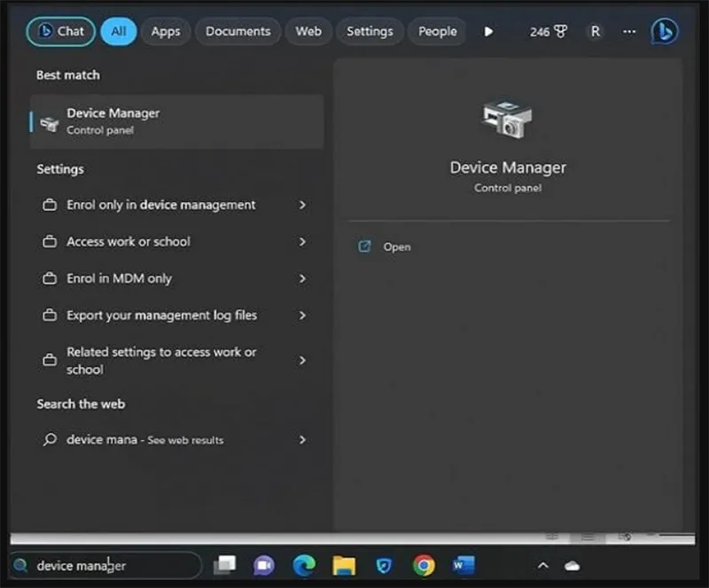
Task: Open the 246 rewards points badge
Action: 548,32
